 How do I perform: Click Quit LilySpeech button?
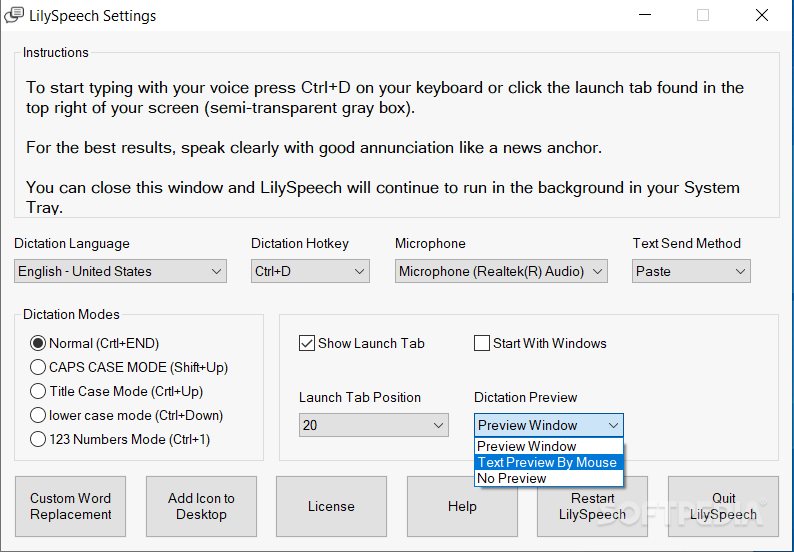click(x=724, y=506)
